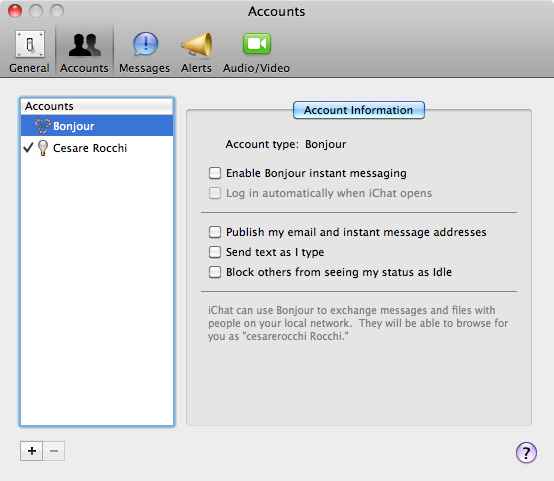Click the Accounts list column header

97,106
